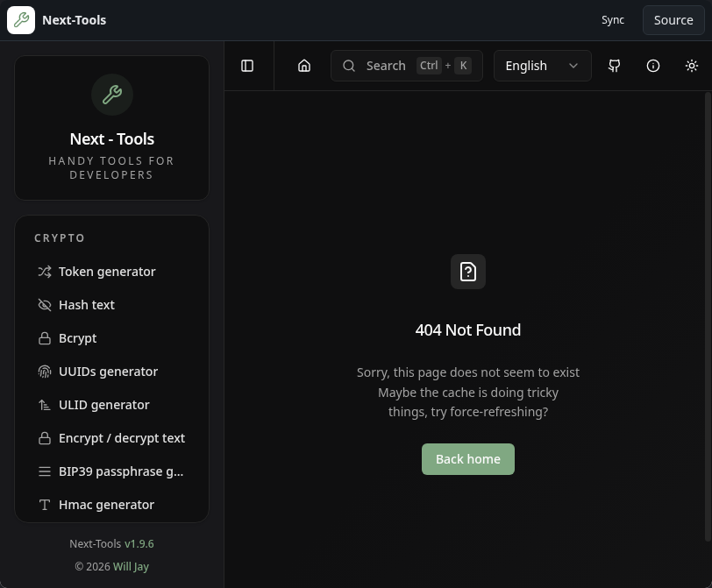The width and height of the screenshot is (712, 588).
Task: Click the search magnifier icon
Action: point(349,66)
